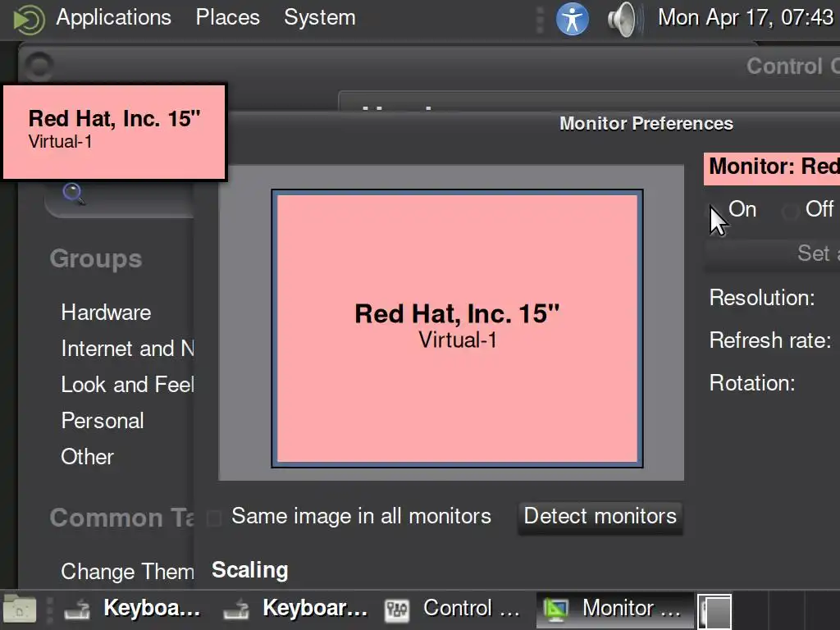Click the Scaling section heading

(249, 570)
